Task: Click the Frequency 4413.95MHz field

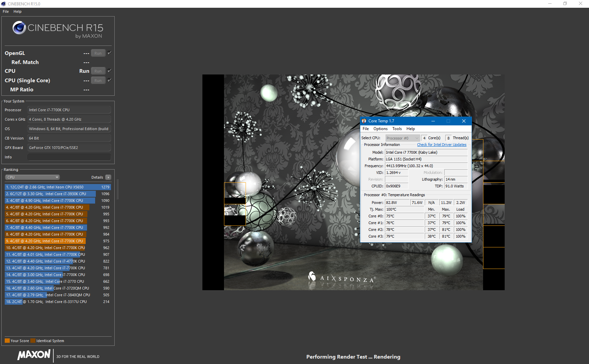Action: click(x=426, y=166)
